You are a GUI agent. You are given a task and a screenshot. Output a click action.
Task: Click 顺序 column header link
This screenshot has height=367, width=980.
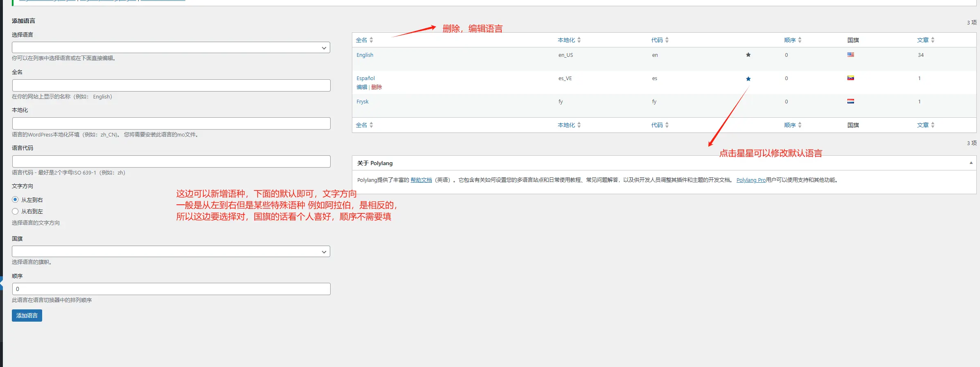pos(790,40)
